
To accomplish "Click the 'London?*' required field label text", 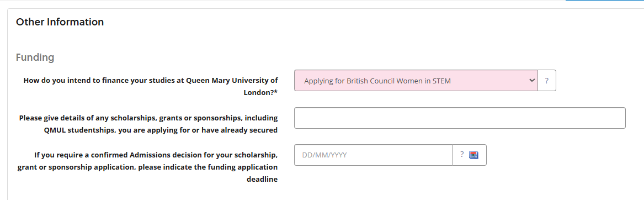I will 260,93.
